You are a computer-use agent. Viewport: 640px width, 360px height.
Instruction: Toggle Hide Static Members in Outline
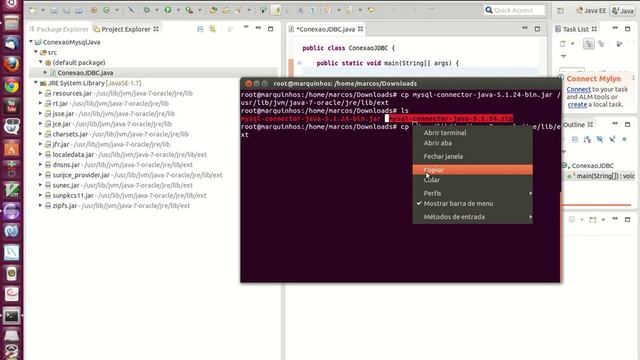coord(612,140)
